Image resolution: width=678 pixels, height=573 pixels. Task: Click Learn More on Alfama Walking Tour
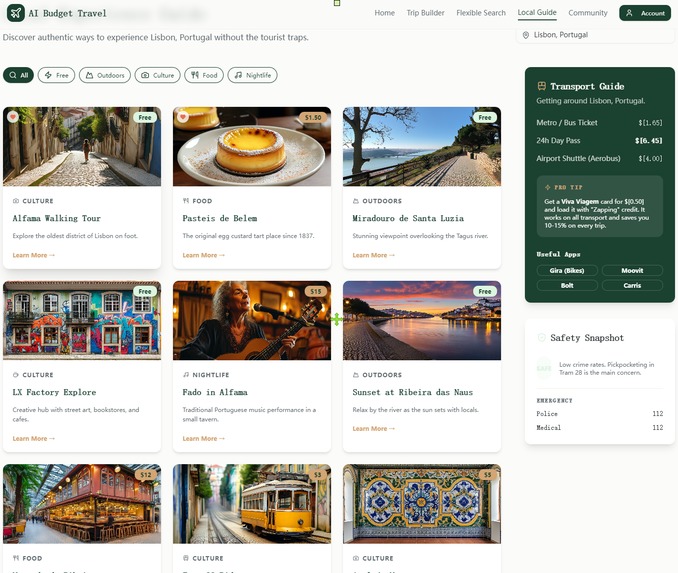34,255
